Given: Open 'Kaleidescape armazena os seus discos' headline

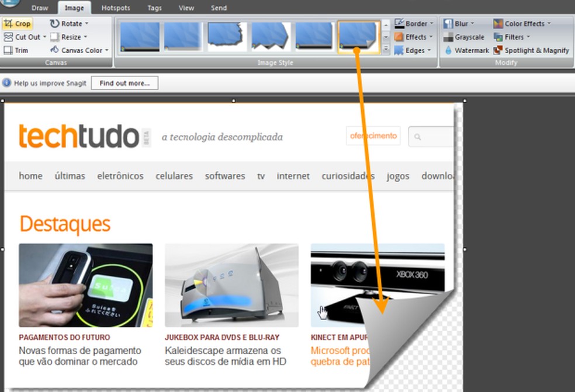Looking at the screenshot, I should [226, 356].
